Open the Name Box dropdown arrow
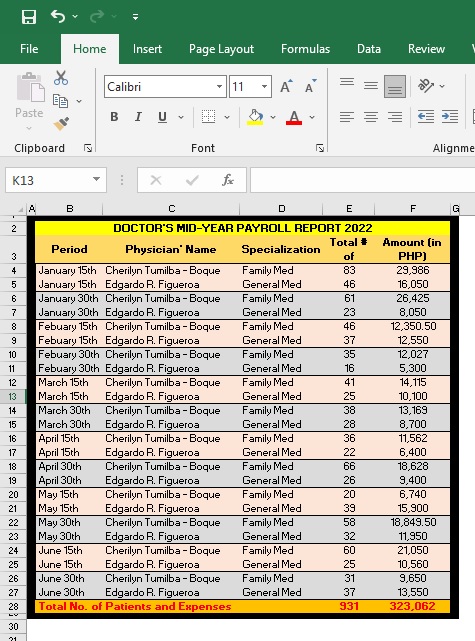The height and width of the screenshot is (641, 475). [x=96, y=179]
